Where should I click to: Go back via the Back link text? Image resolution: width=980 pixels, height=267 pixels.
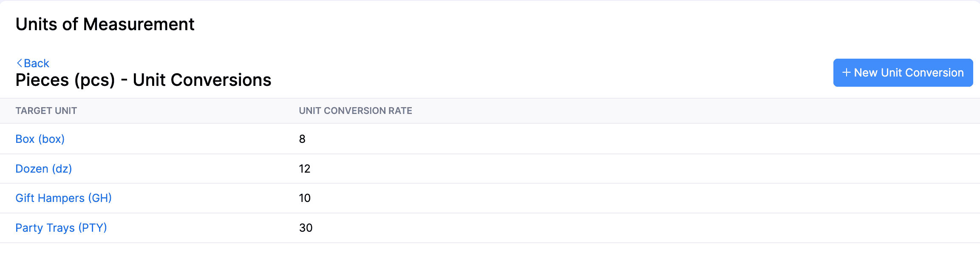pyautogui.click(x=37, y=63)
